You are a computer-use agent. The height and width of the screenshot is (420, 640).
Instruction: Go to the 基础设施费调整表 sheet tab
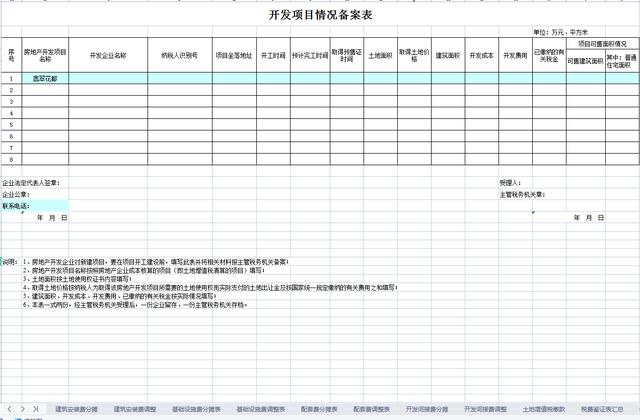(261, 409)
